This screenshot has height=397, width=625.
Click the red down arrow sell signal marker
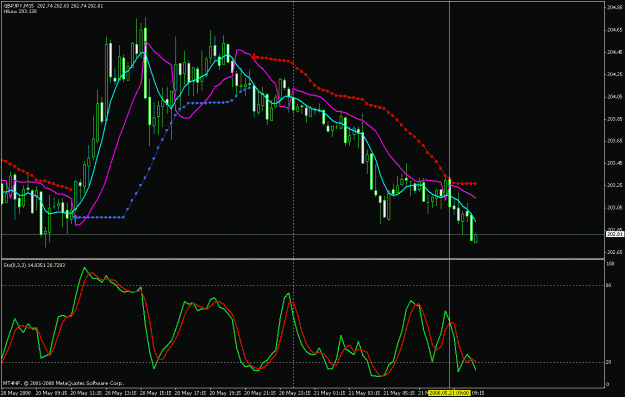tap(253, 57)
